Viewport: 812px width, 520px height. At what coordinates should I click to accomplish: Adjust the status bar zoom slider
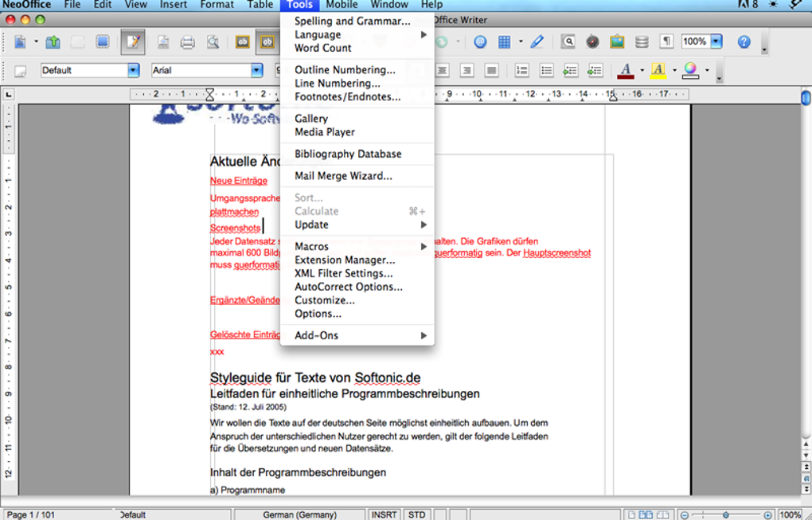pos(726,514)
